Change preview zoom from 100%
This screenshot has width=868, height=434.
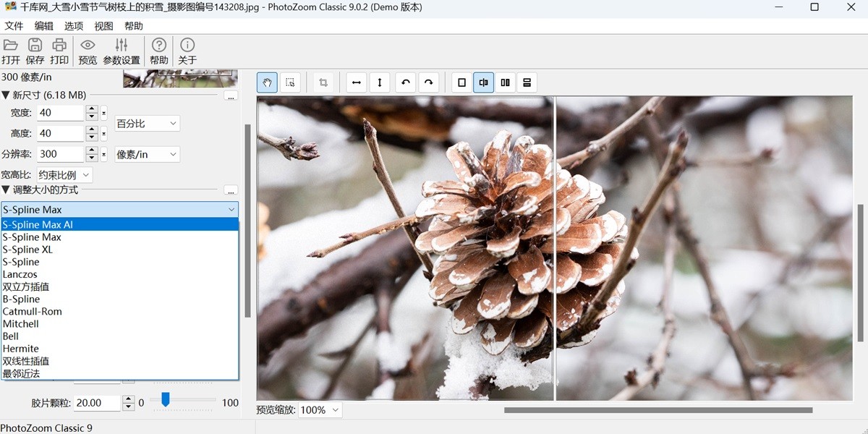click(319, 410)
